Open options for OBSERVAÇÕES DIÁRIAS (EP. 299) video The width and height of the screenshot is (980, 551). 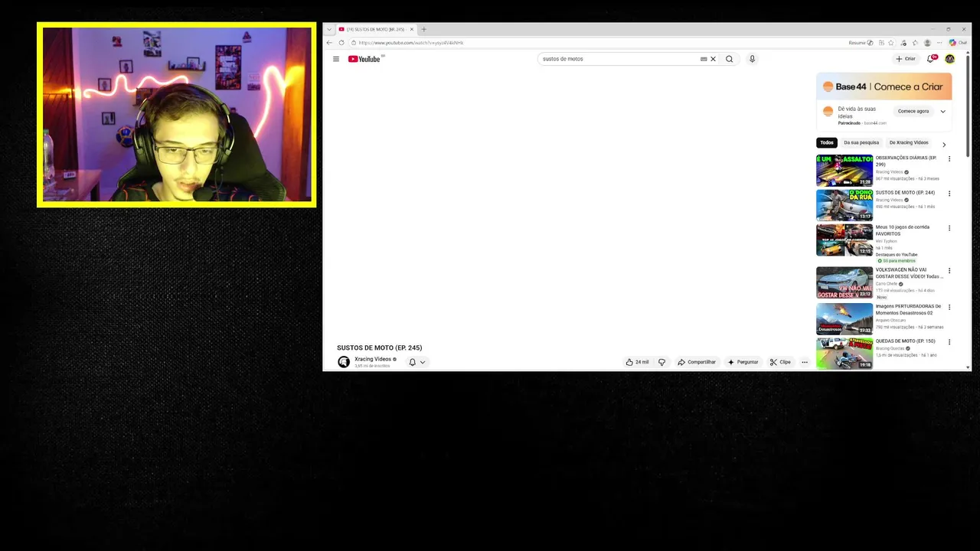949,159
